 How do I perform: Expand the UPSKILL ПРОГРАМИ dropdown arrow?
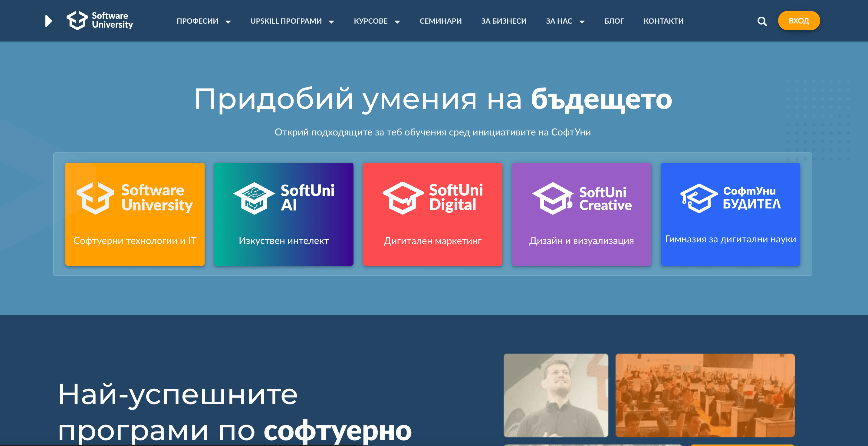pos(331,22)
